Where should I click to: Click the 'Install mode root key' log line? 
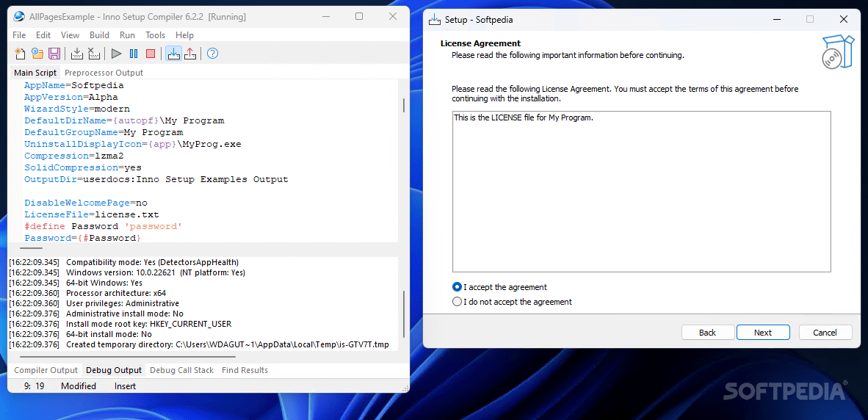tap(120, 324)
